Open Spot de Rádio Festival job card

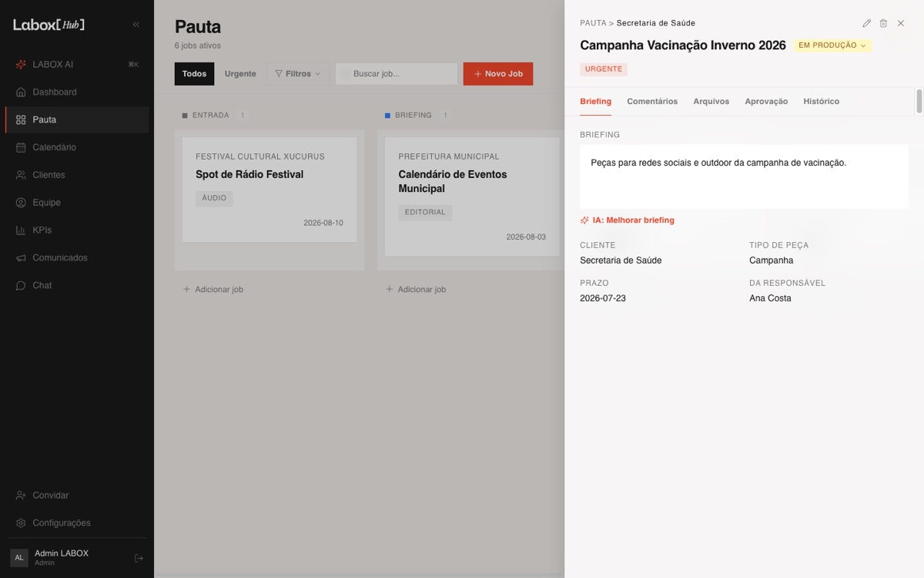(x=269, y=190)
